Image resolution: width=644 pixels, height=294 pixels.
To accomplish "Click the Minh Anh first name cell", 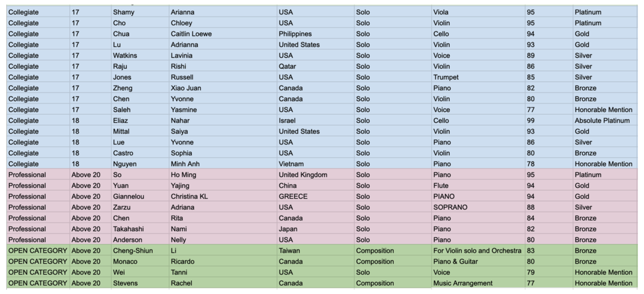I will pyautogui.click(x=185, y=164).
